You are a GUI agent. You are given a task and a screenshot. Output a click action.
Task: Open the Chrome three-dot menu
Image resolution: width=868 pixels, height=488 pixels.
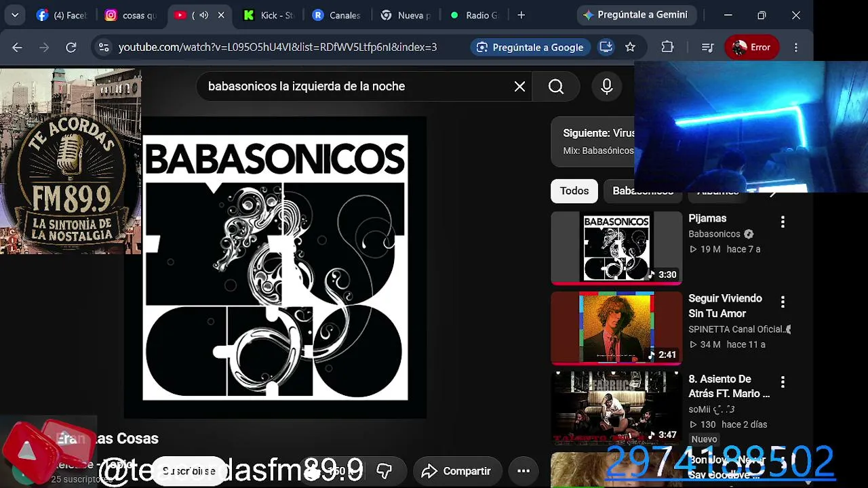point(796,47)
